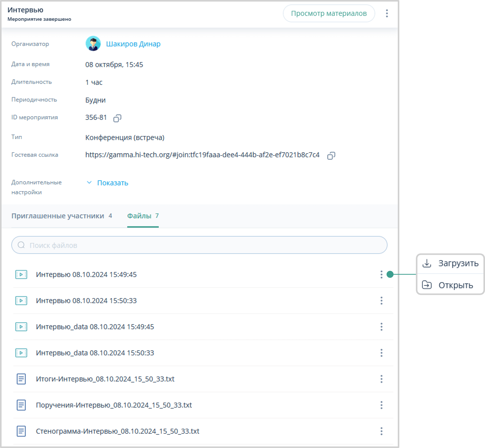Copy the event ID 356-81
Viewport: 485px width, 448px height.
(x=117, y=118)
